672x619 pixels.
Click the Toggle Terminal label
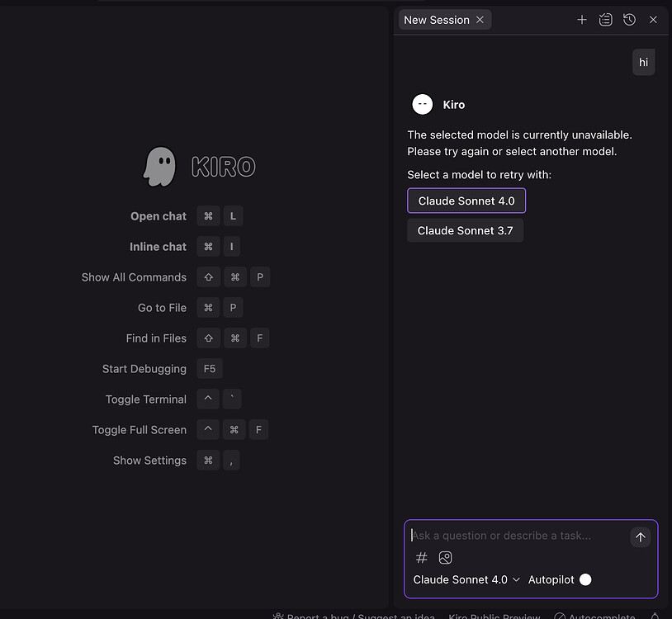point(146,399)
